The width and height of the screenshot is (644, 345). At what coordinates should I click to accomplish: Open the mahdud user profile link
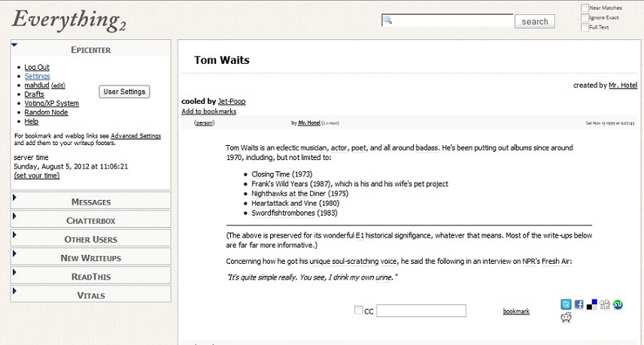(37, 86)
